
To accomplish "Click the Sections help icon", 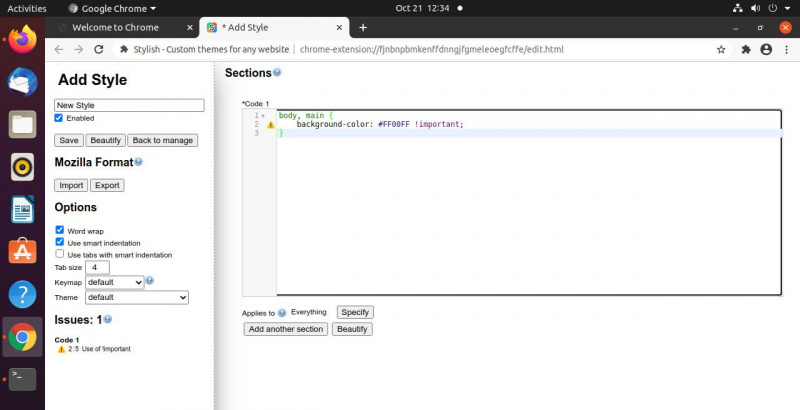I will (277, 72).
